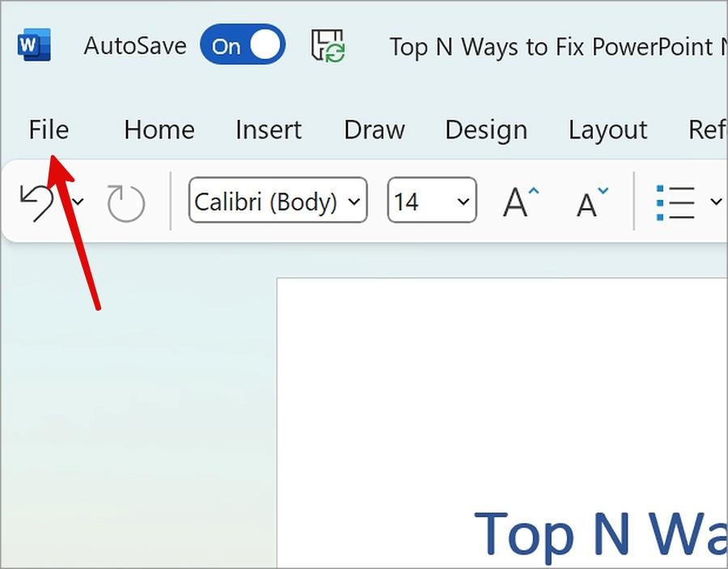Open the Calibri (Body) font dropdown
Viewport: 728px width, 569px height.
278,201
